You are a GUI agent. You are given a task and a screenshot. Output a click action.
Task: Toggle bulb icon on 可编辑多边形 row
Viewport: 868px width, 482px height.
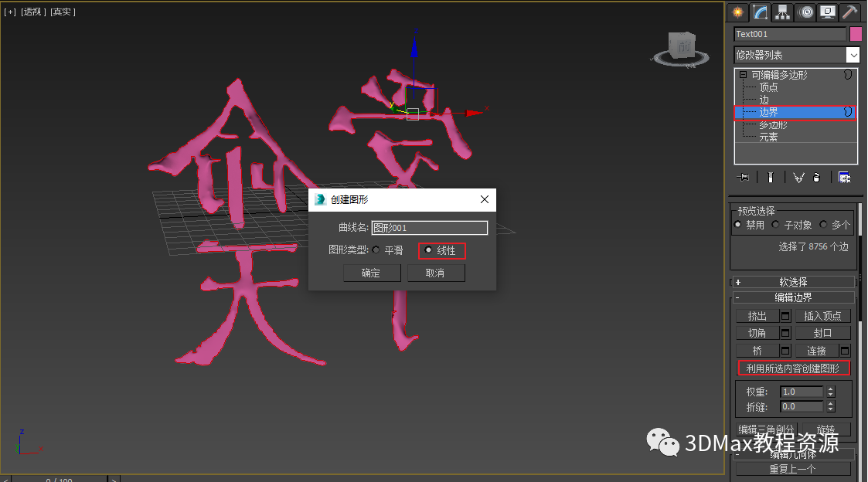(x=848, y=74)
